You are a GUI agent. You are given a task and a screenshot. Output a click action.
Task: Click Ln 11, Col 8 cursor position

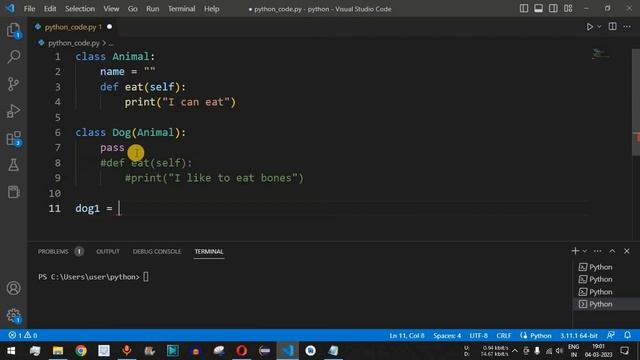pyautogui.click(x=407, y=336)
